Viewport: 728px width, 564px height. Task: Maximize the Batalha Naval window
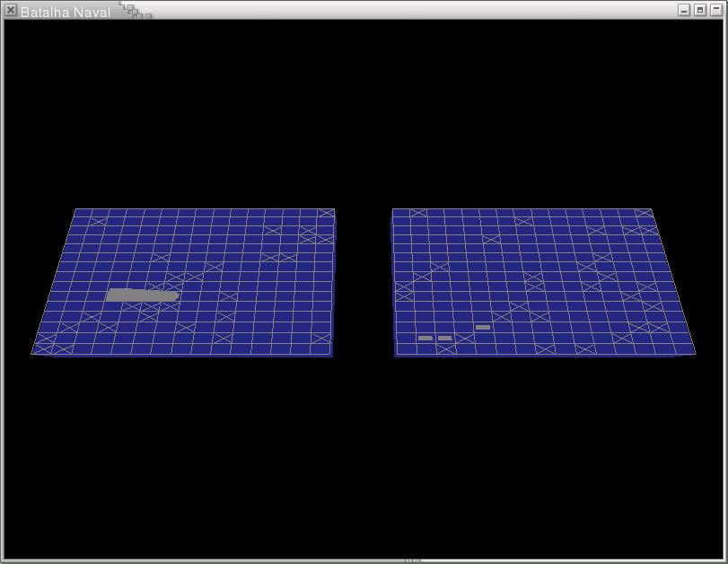(x=700, y=10)
